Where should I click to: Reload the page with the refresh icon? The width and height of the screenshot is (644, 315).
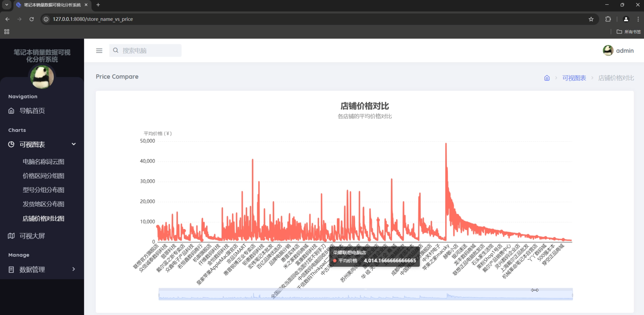click(x=31, y=19)
